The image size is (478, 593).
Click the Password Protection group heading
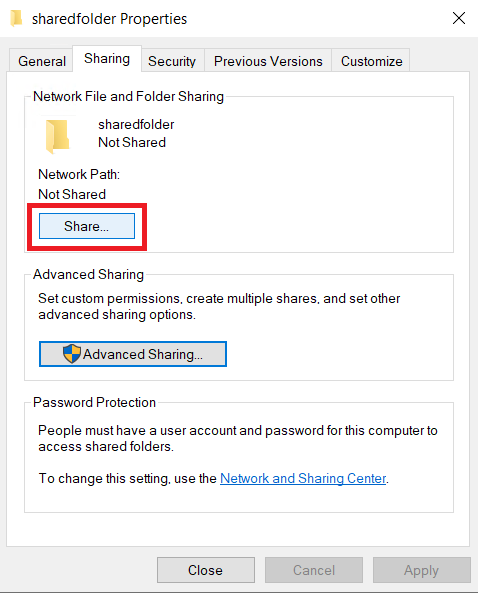pyautogui.click(x=95, y=402)
